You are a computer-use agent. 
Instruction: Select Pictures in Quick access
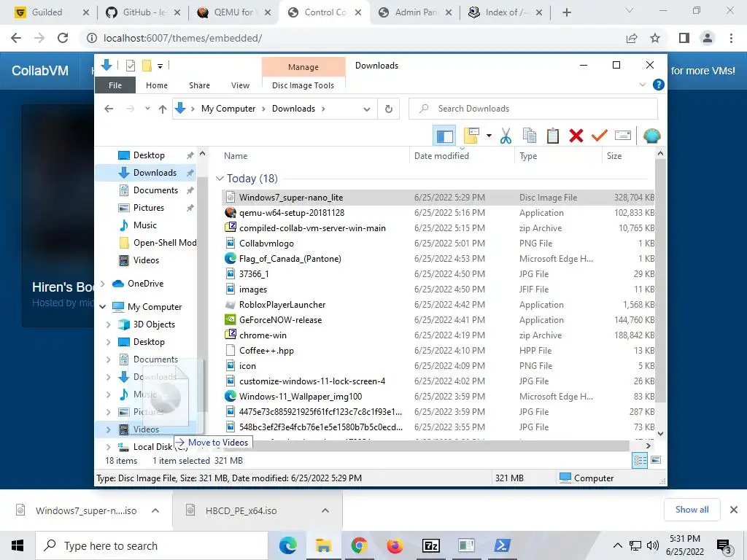[x=148, y=208]
